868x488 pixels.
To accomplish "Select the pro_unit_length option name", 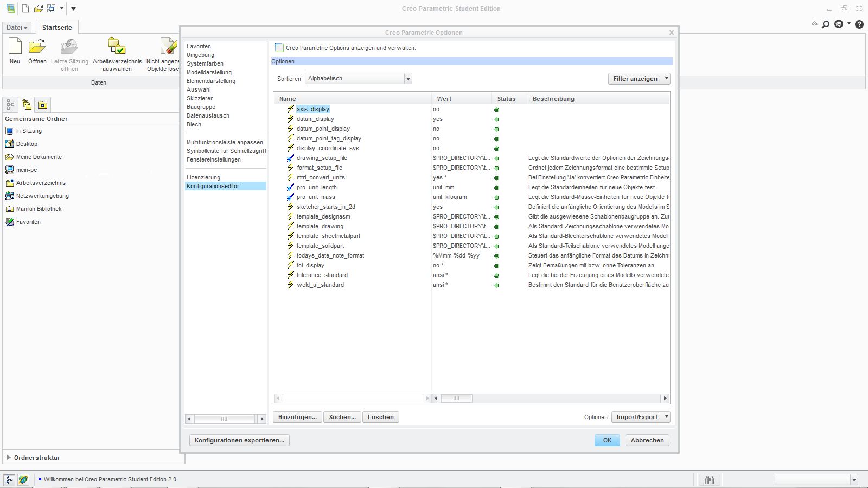I will point(316,187).
